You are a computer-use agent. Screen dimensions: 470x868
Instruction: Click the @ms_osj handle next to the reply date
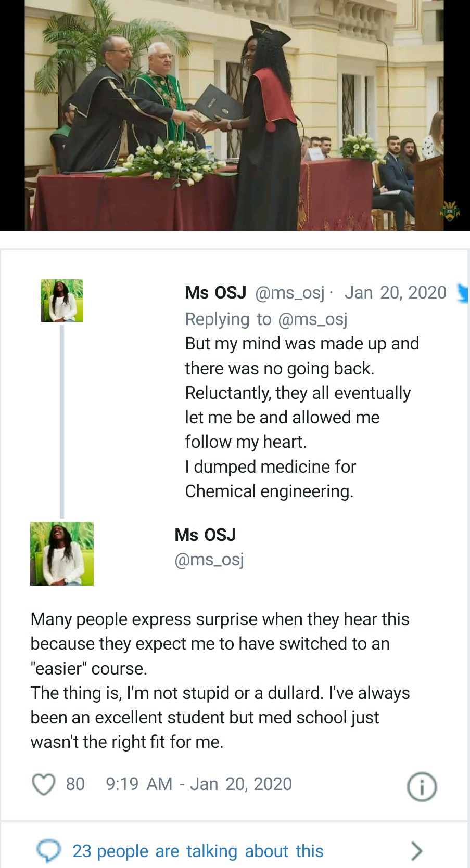(290, 293)
